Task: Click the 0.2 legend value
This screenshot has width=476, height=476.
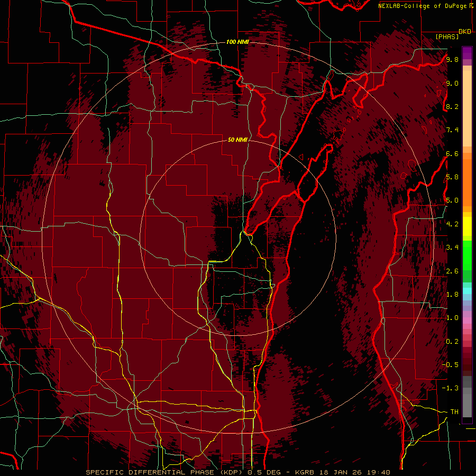Action: [x=452, y=342]
